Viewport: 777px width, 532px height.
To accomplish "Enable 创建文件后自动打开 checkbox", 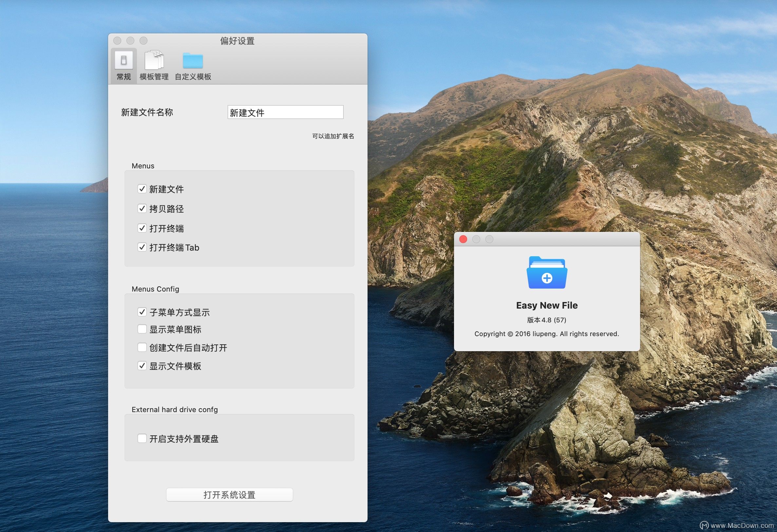I will [x=142, y=348].
